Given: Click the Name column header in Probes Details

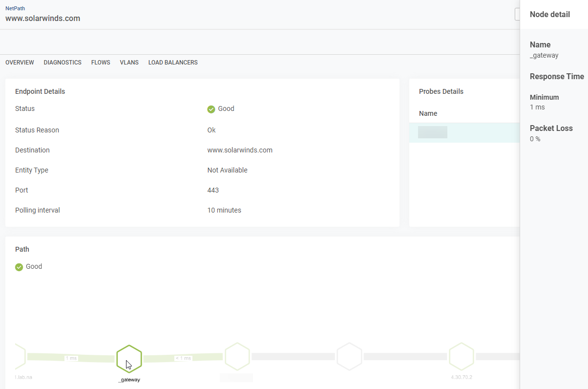Looking at the screenshot, I should tap(428, 113).
